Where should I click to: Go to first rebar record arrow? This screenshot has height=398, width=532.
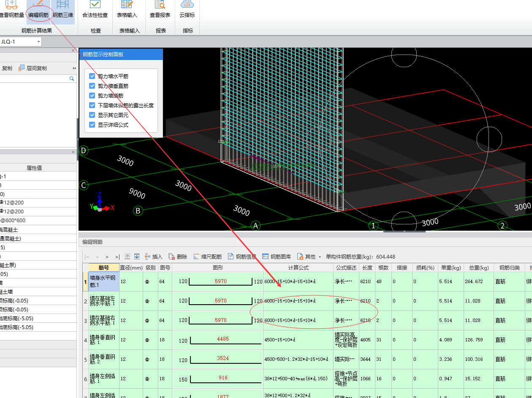pos(87,256)
